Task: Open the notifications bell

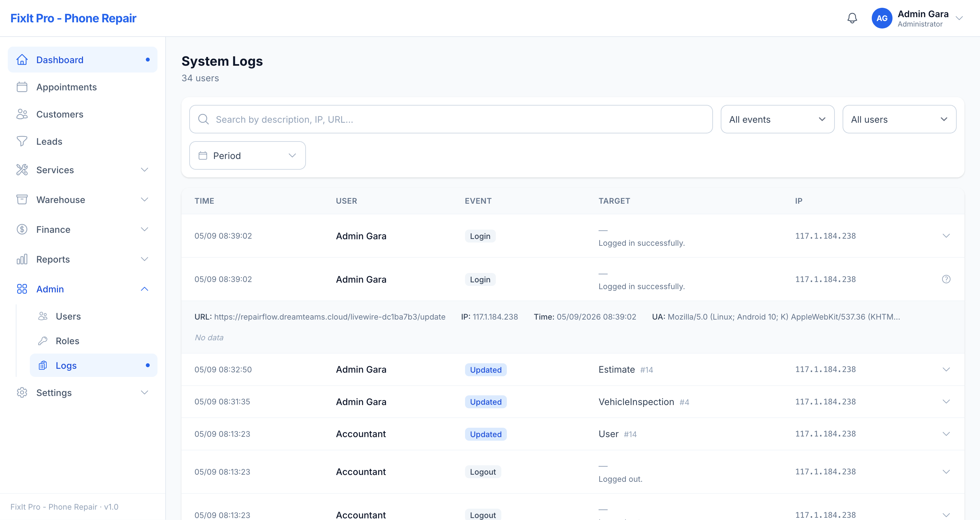Action: [x=852, y=18]
